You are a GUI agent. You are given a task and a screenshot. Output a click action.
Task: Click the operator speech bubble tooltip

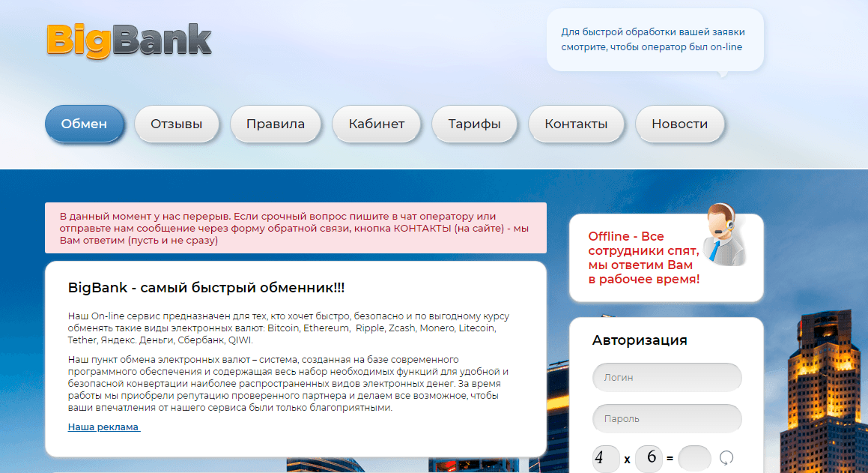point(654,40)
